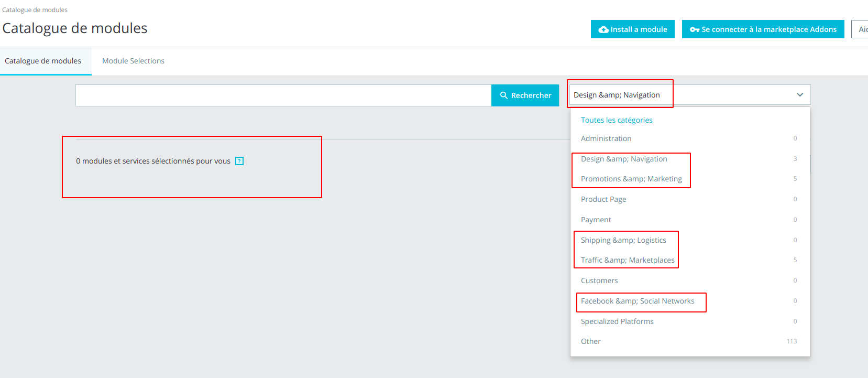This screenshot has height=378, width=868.
Task: Choose the Product Page category
Action: (x=690, y=199)
